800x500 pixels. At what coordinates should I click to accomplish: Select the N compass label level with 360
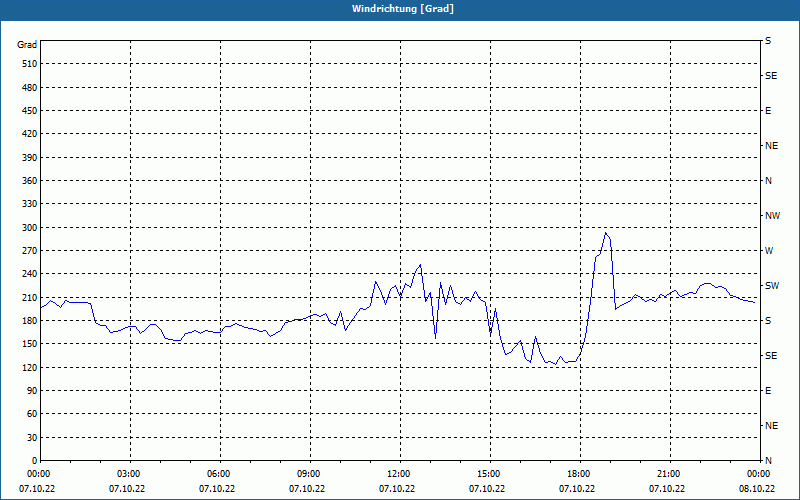click(x=768, y=181)
